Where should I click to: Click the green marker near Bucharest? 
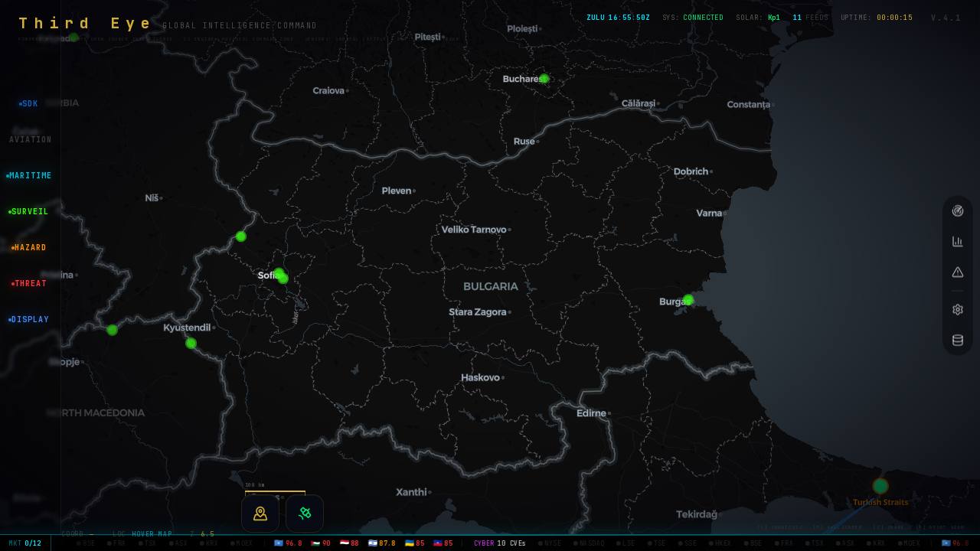(544, 79)
